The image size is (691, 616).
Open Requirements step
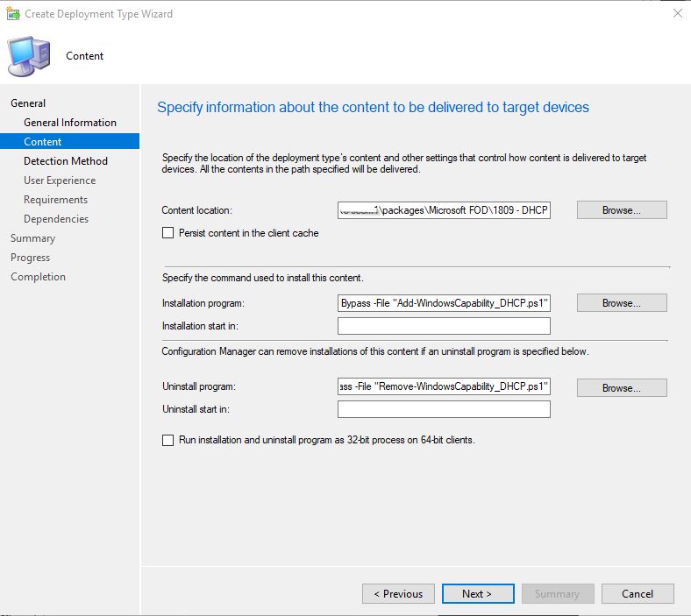point(55,200)
